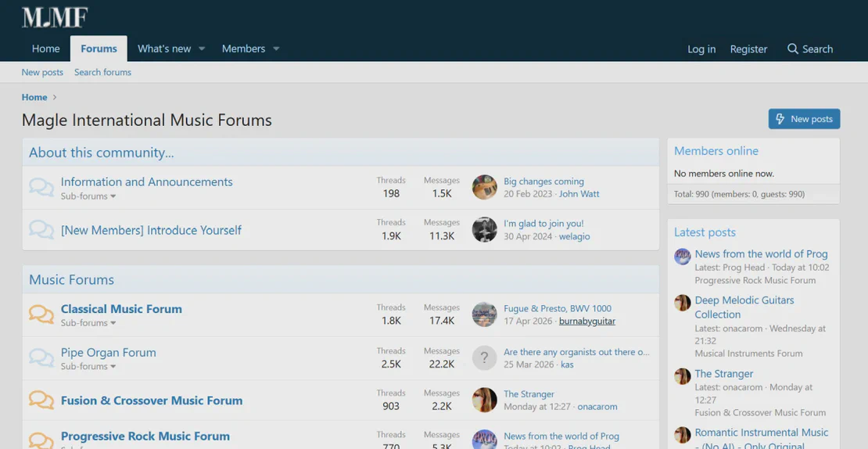The height and width of the screenshot is (449, 868).
Task: Open John Watt's avatar beside Big changes coming
Action: click(x=484, y=187)
